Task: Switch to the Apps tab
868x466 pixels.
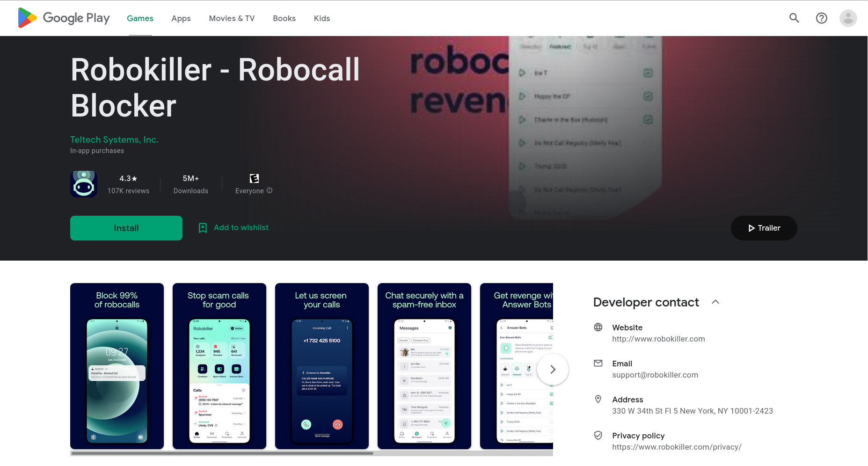Action: (x=181, y=18)
